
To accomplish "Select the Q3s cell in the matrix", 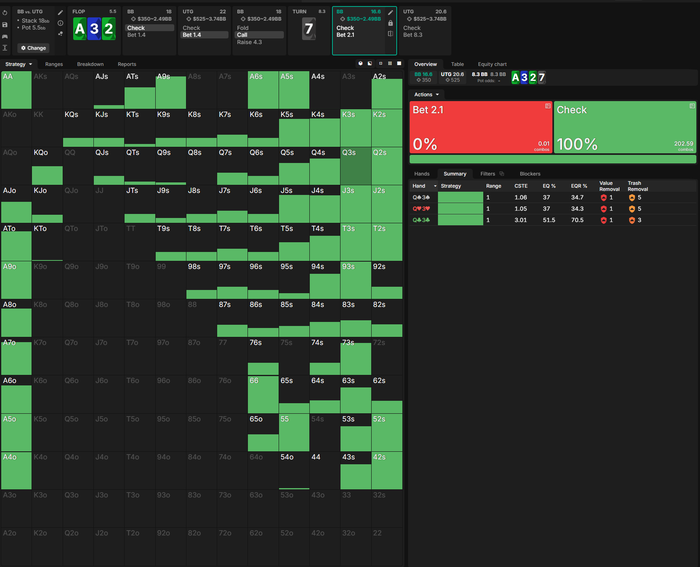I will [x=356, y=166].
